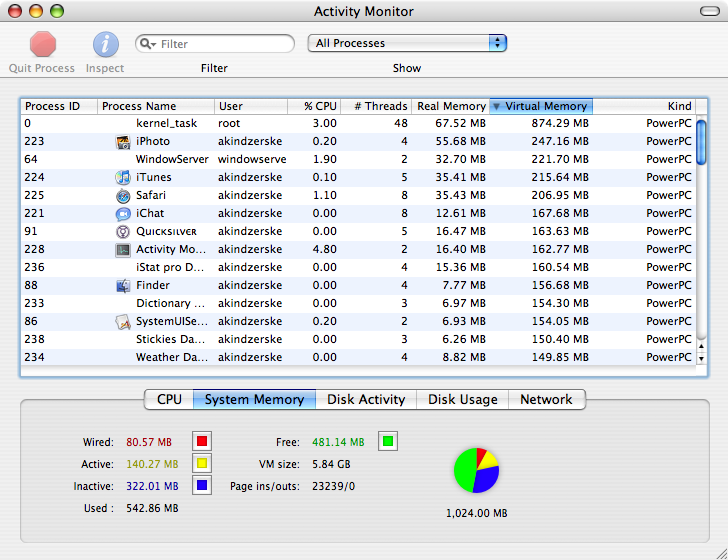The image size is (728, 560).
Task: Select the Dictionary ... process row
Action: [x=358, y=303]
